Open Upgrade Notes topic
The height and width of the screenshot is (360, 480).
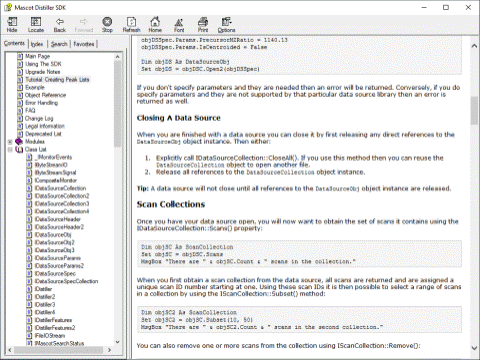pos(43,72)
